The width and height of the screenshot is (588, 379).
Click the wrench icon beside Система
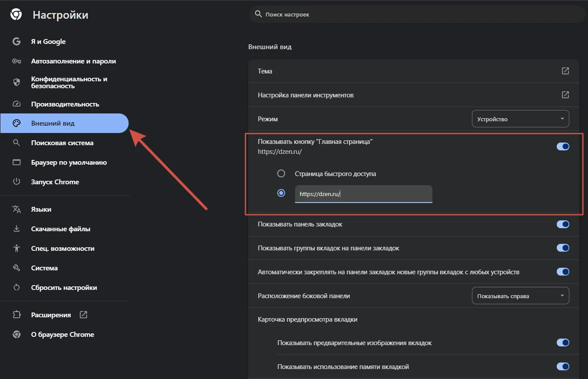point(17,268)
